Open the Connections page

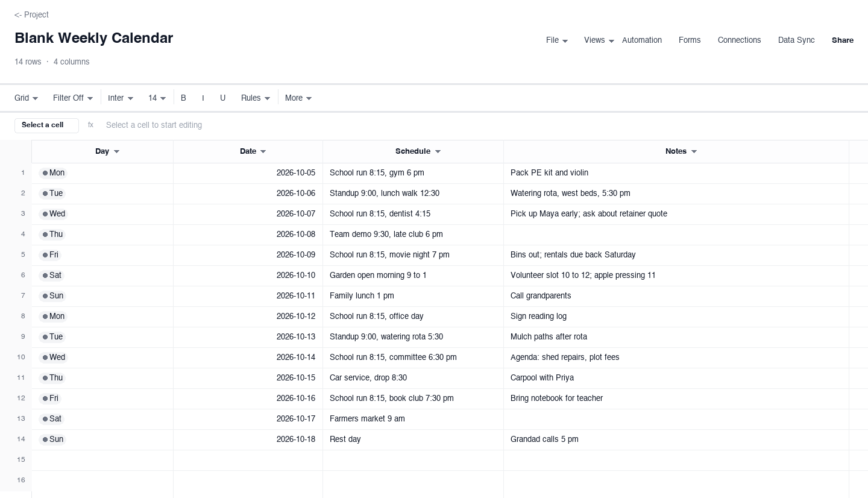(739, 40)
